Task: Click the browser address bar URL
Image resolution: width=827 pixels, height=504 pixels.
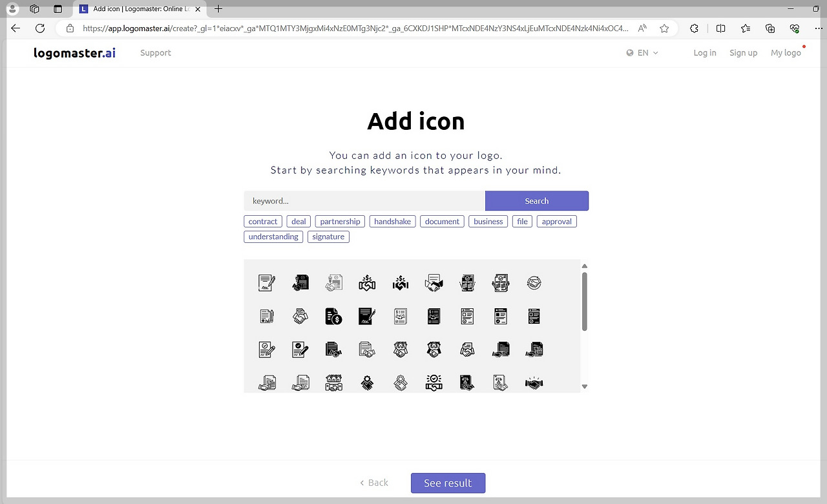Action: click(x=355, y=28)
